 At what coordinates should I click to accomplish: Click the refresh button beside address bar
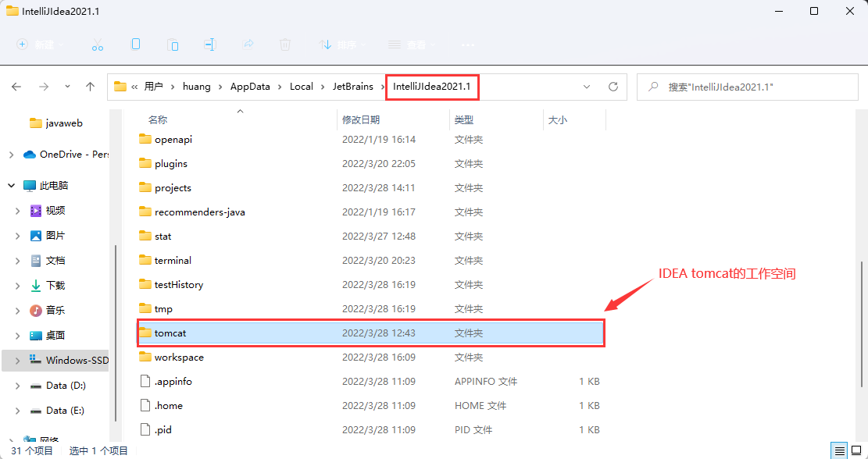pos(613,87)
